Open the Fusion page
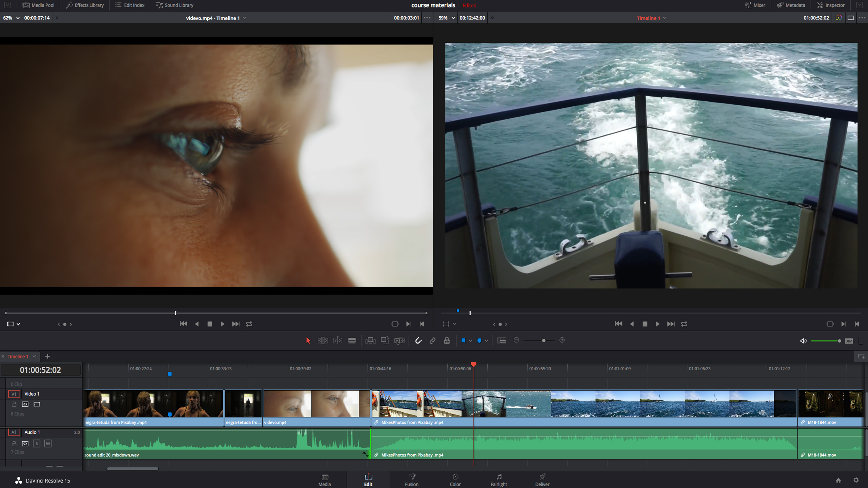The width and height of the screenshot is (868, 488). (412, 480)
